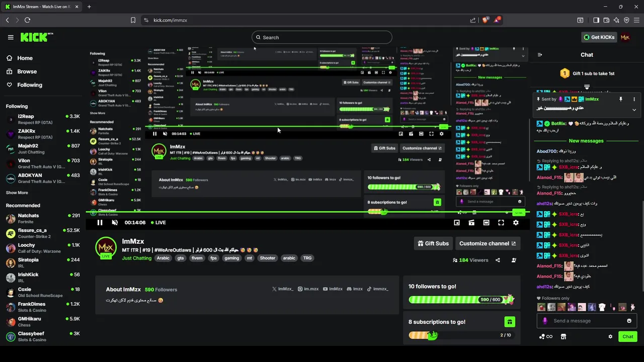Open video player settings gear
This screenshot has width=644, height=362.
tap(516, 222)
